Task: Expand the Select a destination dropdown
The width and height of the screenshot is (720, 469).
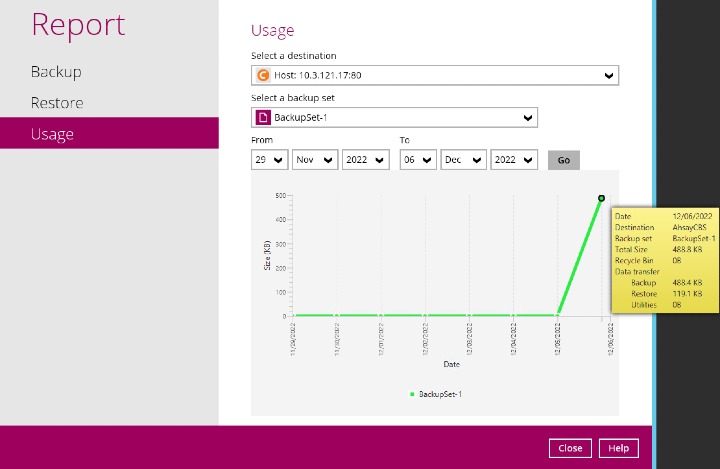Action: coord(609,75)
